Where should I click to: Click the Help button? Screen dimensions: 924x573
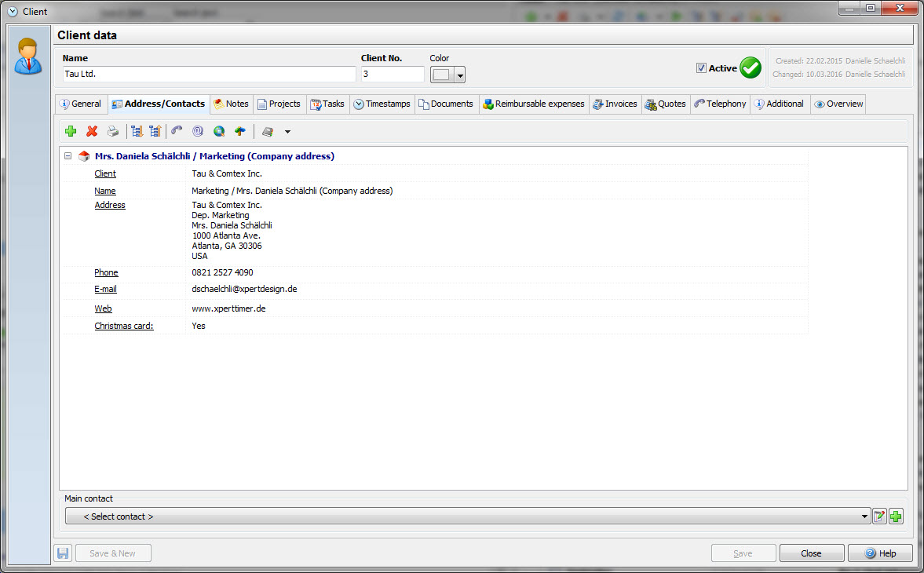880,553
